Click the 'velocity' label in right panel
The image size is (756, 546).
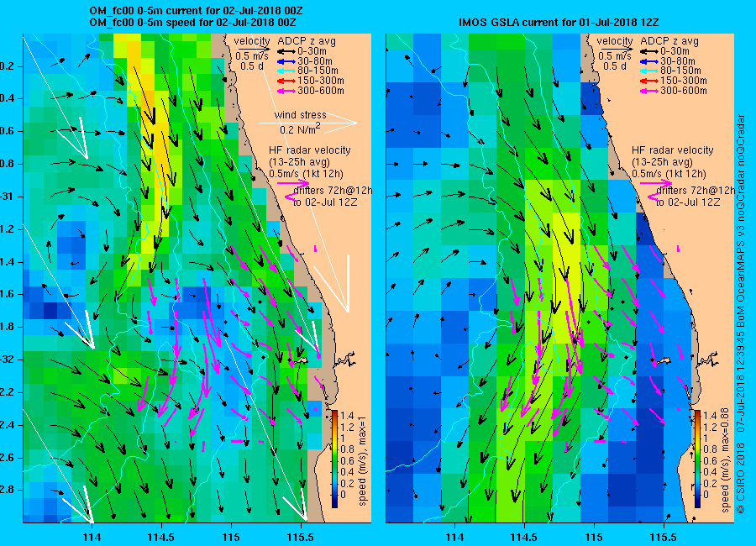[x=615, y=41]
